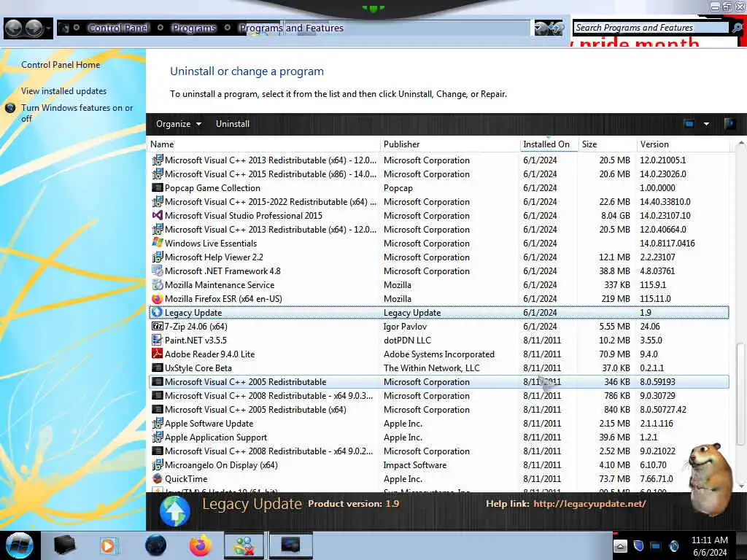Click version 14.40.33810.0 cell
747x560 pixels.
coord(665,201)
